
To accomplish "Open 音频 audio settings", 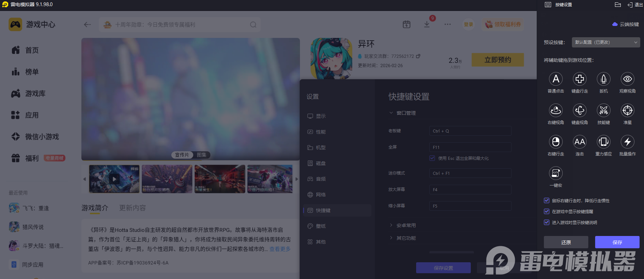I will coord(337,179).
